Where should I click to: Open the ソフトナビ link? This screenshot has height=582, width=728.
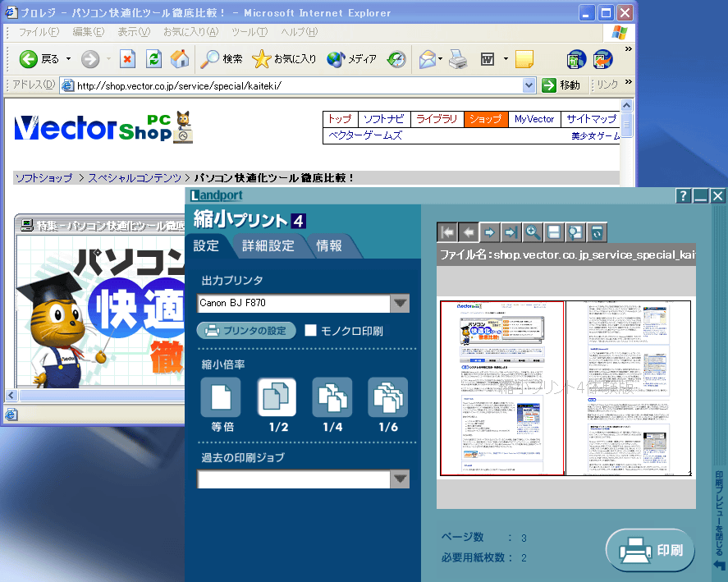[383, 119]
